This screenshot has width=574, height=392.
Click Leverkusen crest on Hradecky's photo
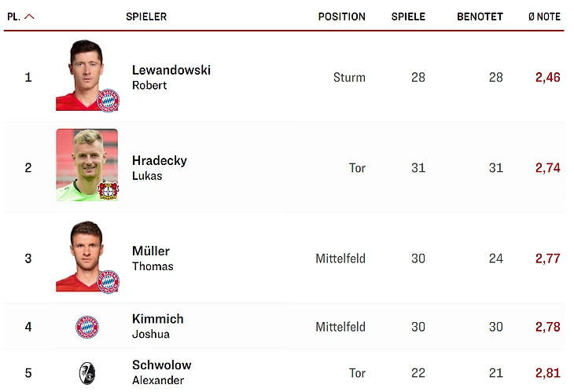pyautogui.click(x=108, y=190)
